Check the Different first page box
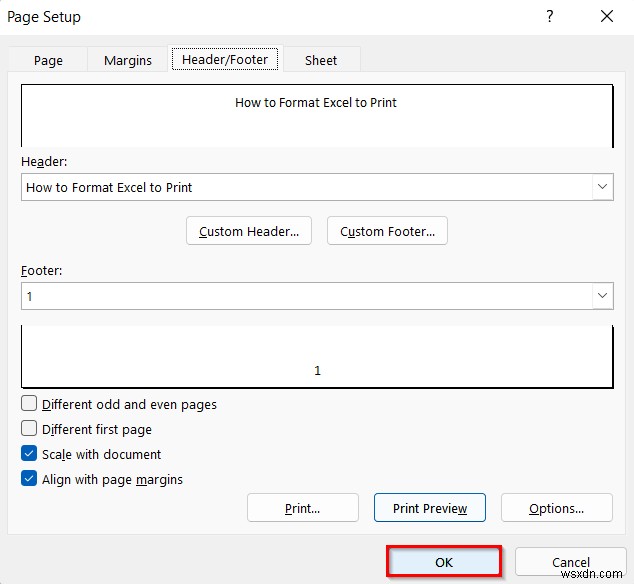 click(30, 430)
